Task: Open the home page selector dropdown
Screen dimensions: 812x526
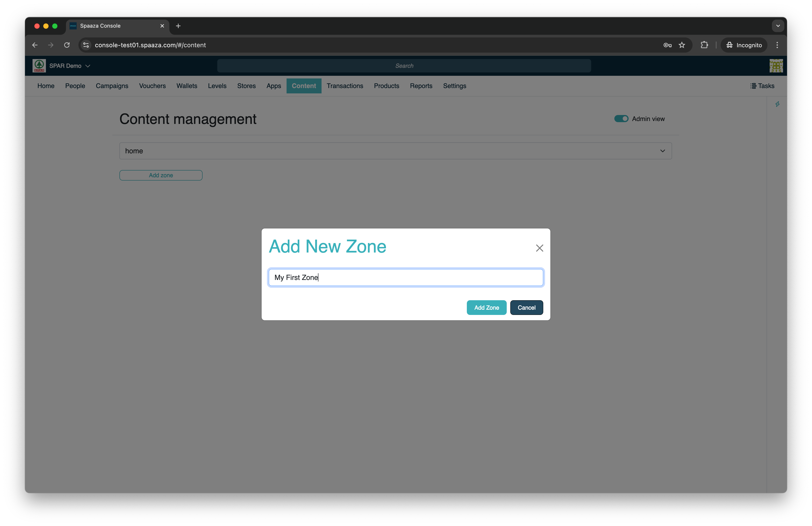Action: 396,151
